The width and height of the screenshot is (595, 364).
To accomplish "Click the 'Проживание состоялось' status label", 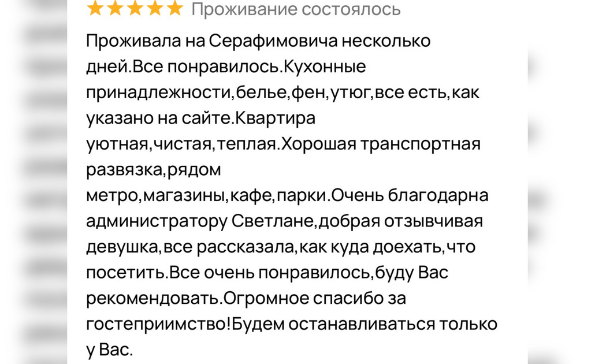I will click(296, 9).
